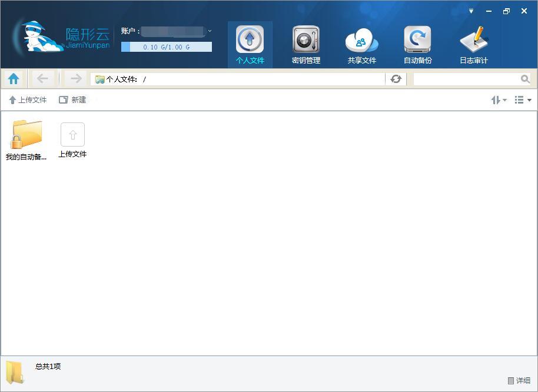The width and height of the screenshot is (538, 392).
Task: Open the view mode dropdown
Action: click(523, 100)
